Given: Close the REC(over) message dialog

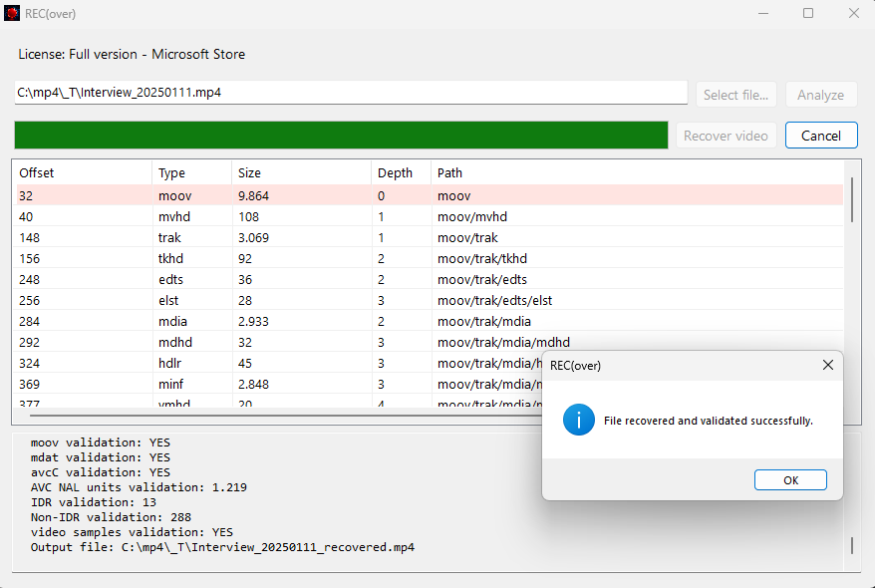Looking at the screenshot, I should pyautogui.click(x=827, y=365).
